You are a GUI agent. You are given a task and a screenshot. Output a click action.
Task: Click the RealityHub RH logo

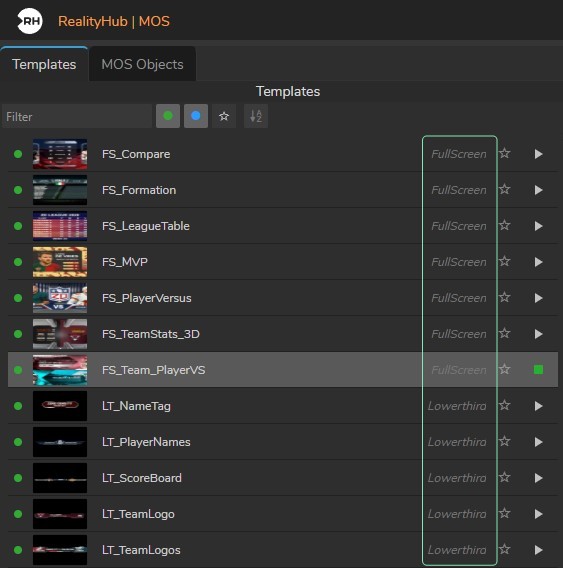(x=30, y=21)
